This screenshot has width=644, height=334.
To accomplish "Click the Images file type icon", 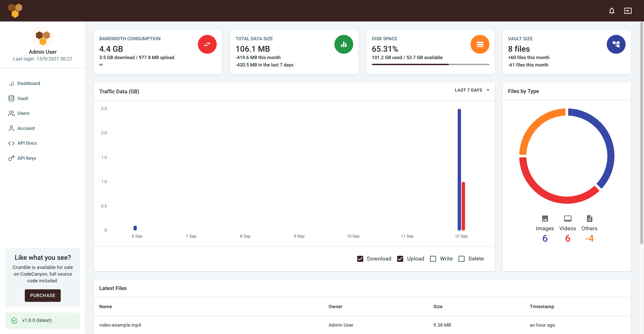I will 545,219.
